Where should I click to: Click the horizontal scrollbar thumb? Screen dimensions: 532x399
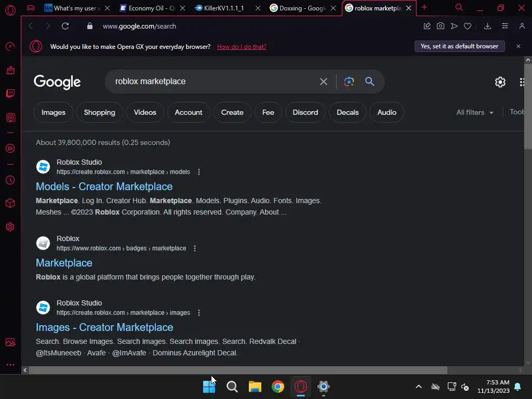click(x=238, y=370)
